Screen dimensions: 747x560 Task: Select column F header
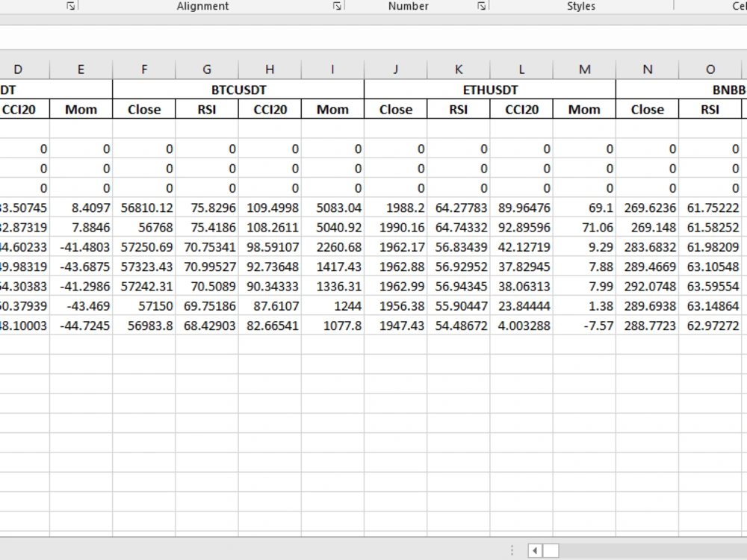(x=144, y=69)
